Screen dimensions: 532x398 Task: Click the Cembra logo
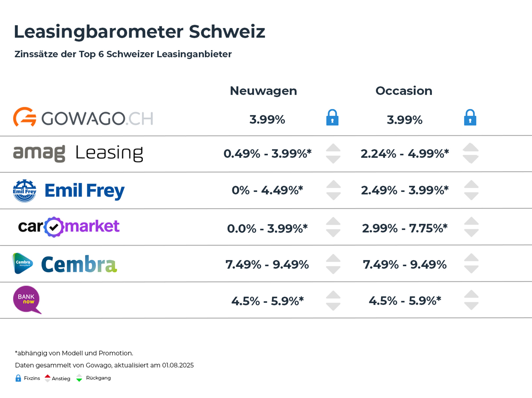click(x=64, y=264)
